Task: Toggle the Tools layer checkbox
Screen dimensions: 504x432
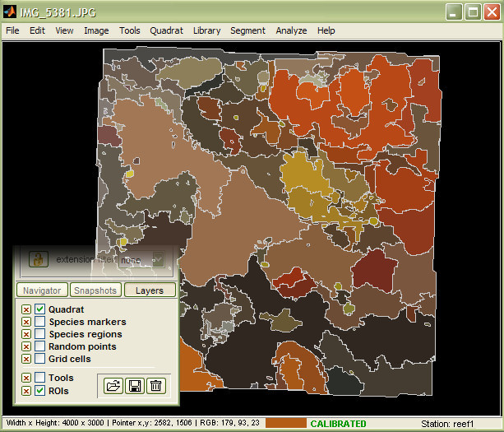Action: click(x=39, y=378)
